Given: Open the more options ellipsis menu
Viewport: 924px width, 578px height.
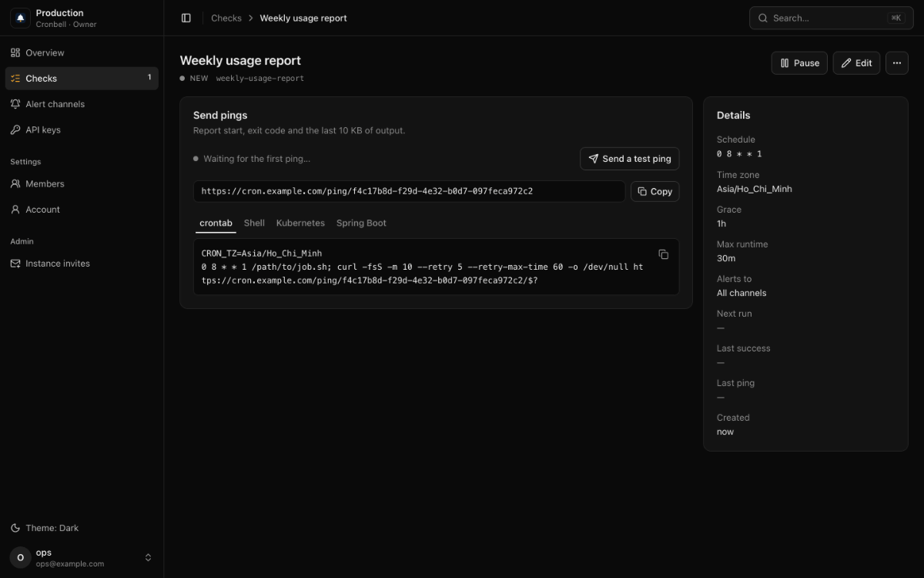Looking at the screenshot, I should [897, 63].
